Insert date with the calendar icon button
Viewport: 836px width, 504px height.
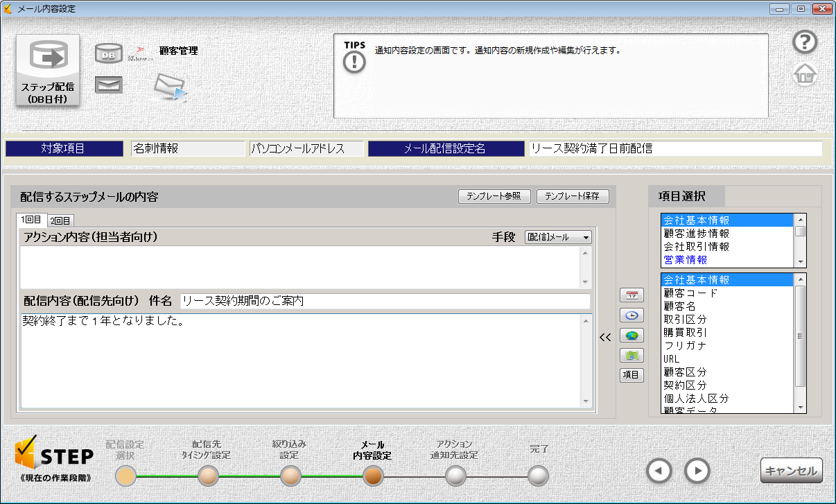click(x=632, y=295)
